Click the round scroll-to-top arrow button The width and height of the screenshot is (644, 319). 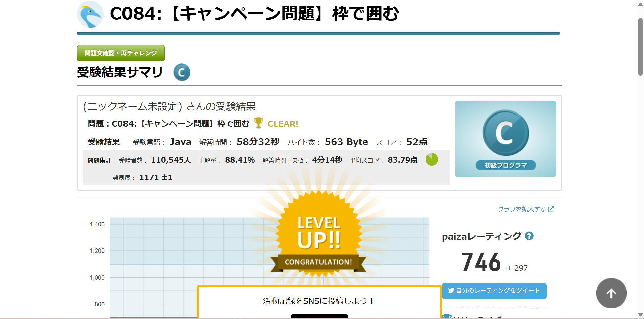tap(611, 293)
